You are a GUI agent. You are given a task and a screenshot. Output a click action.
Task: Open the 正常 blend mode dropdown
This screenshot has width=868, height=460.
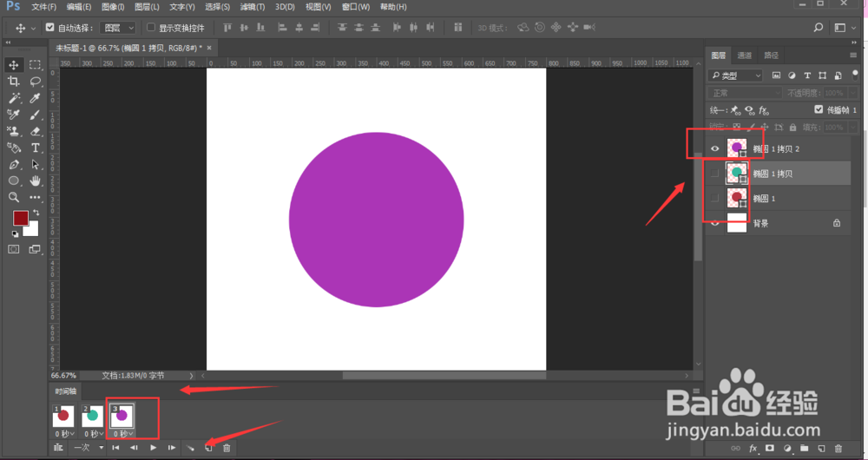click(x=745, y=93)
